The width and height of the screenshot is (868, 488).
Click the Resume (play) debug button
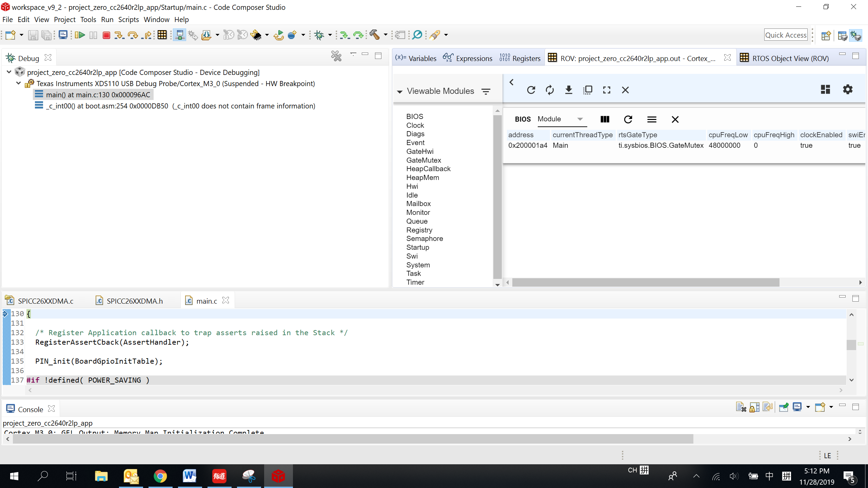point(80,35)
